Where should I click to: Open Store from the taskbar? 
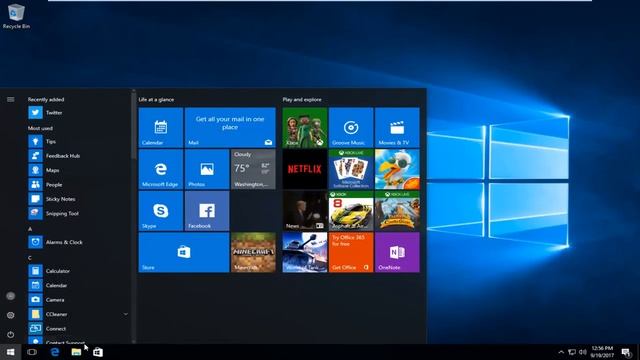point(98,352)
